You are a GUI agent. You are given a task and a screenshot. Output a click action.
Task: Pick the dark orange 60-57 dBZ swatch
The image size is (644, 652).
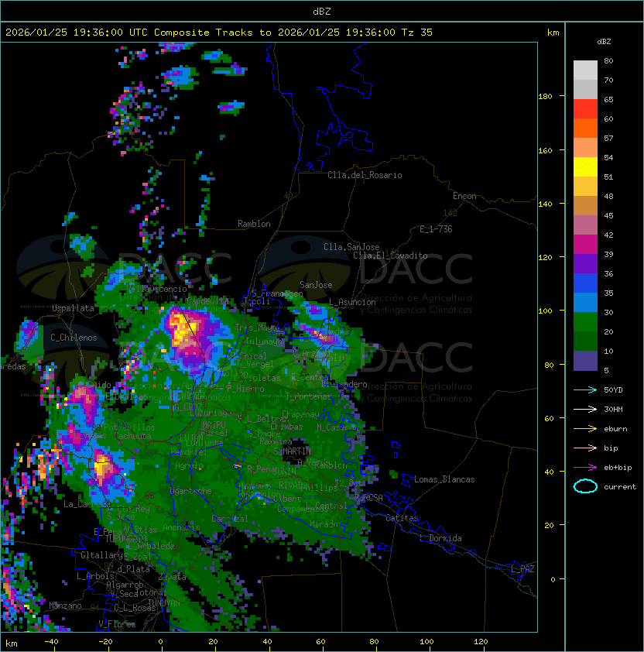point(585,128)
